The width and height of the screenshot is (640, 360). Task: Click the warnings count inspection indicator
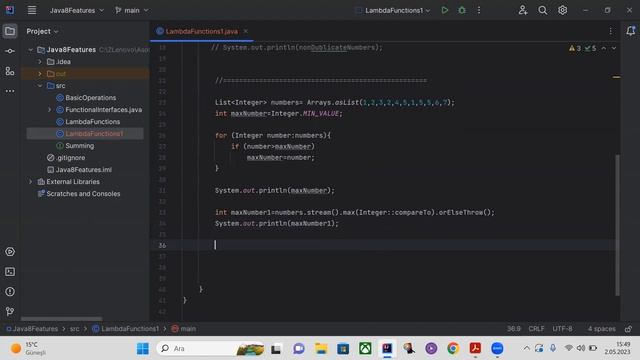tap(575, 48)
